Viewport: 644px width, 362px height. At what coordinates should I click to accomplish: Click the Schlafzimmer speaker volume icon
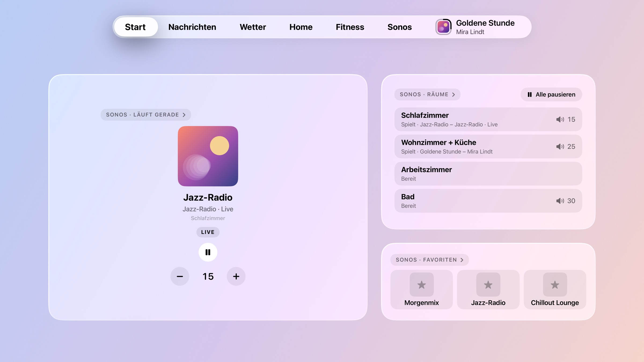(x=560, y=119)
